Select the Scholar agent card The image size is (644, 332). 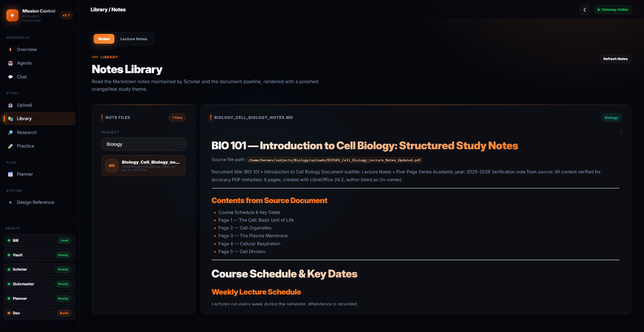coord(39,270)
